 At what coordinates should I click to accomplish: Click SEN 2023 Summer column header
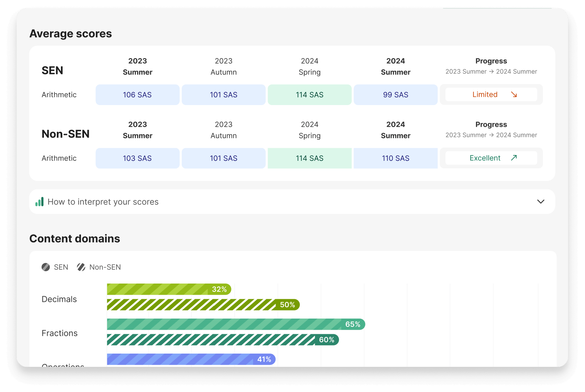point(137,67)
